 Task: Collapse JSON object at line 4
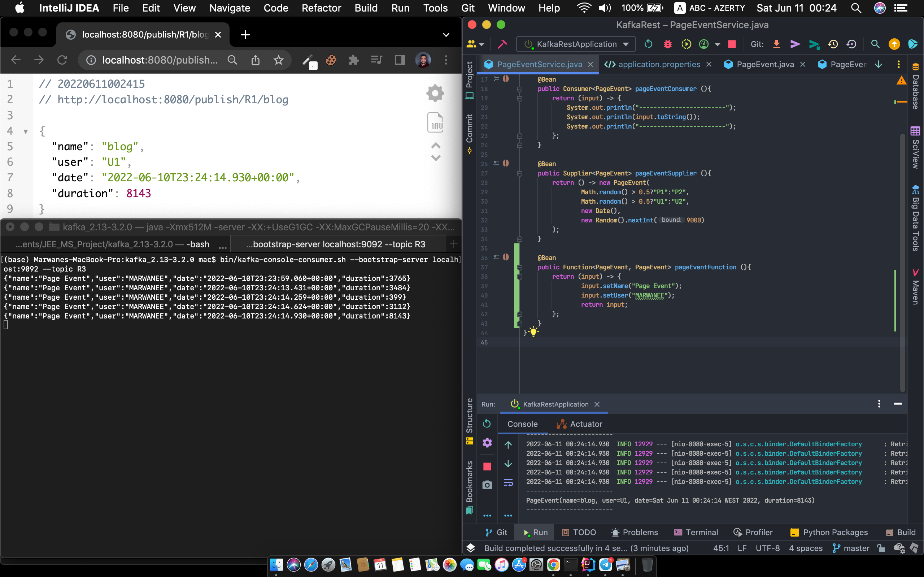click(x=26, y=132)
